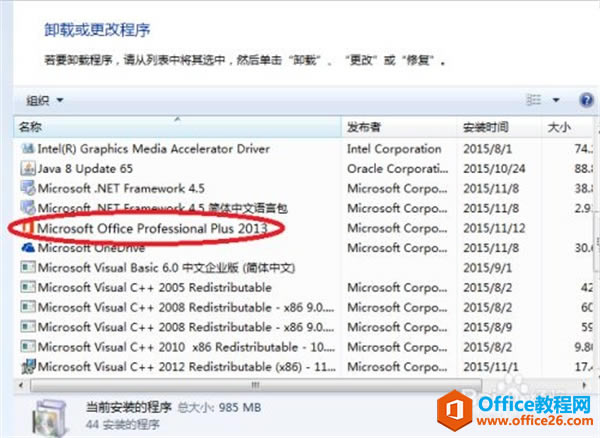Screen dimensions: 600x438
Task: Click the view mode icon in toolbar
Action: tap(533, 100)
